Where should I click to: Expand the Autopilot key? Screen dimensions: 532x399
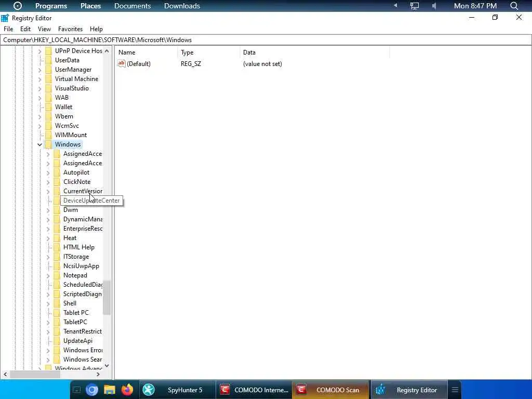pos(48,172)
